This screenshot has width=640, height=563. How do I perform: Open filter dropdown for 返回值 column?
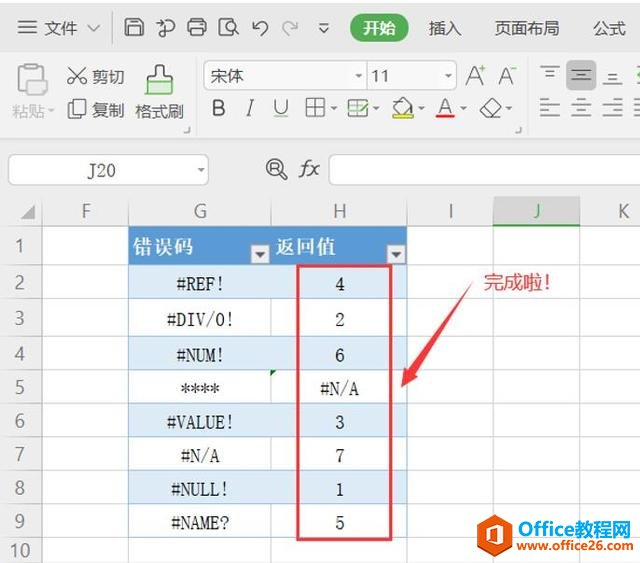[x=396, y=254]
